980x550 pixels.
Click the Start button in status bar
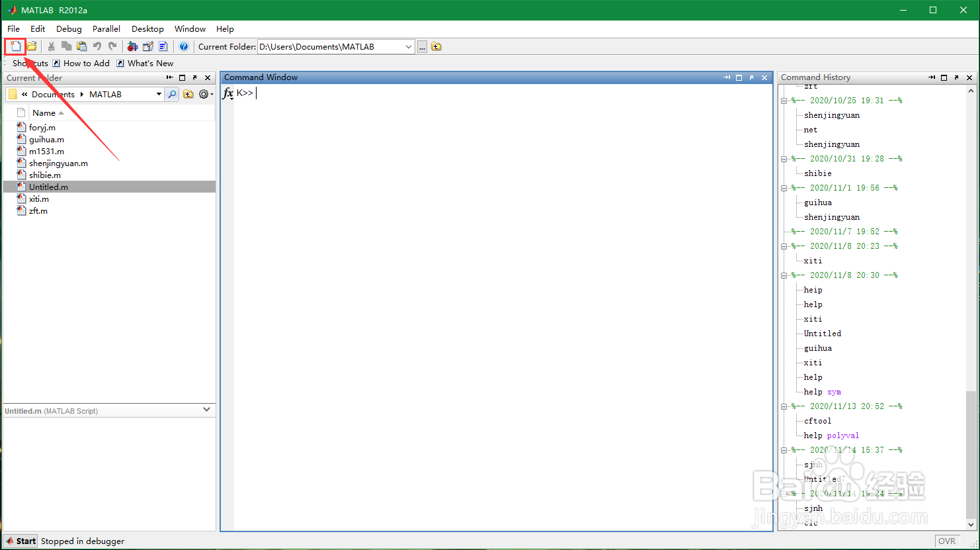[x=21, y=541]
